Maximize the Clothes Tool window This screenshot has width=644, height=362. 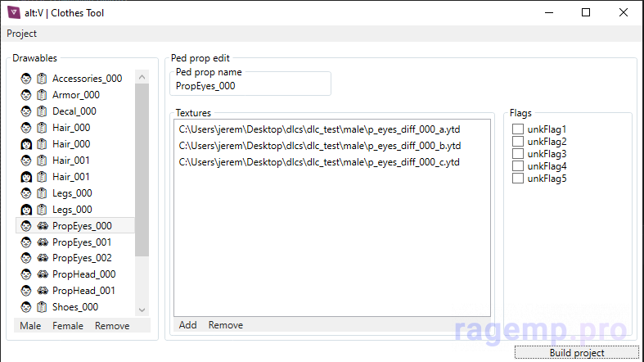tap(586, 13)
